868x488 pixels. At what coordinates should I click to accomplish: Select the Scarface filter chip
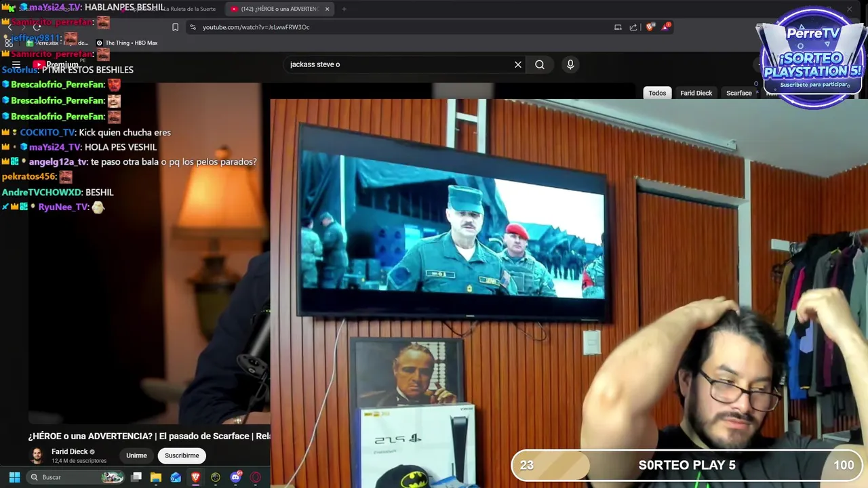[738, 93]
